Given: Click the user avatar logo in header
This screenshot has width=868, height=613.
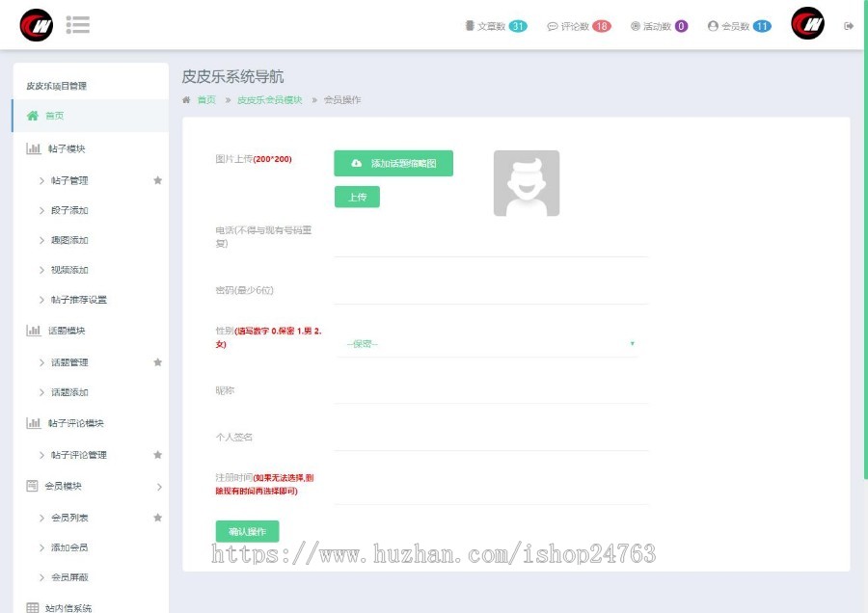Looking at the screenshot, I should (x=807, y=25).
